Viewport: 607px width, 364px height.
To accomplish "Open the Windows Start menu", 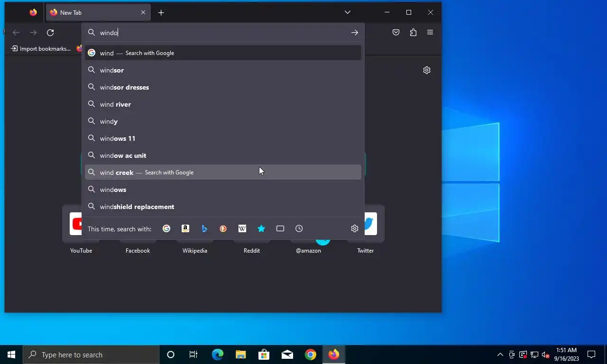I will coord(11,355).
